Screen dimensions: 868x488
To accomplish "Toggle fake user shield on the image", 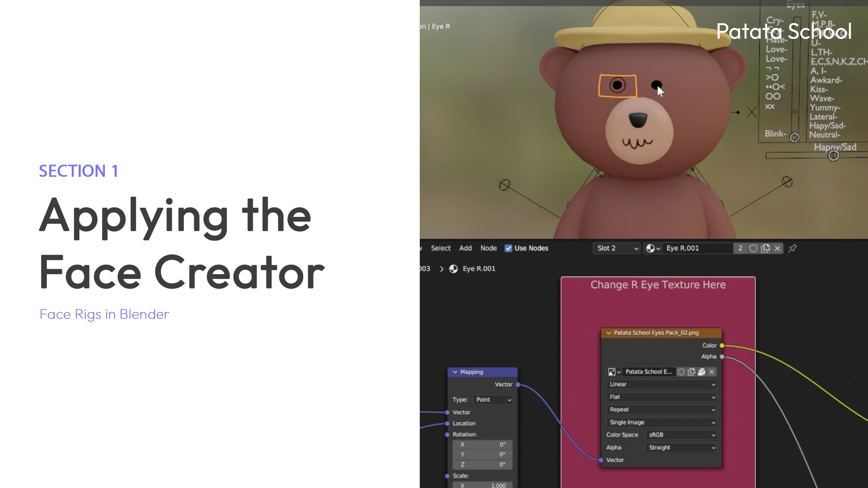I will click(681, 372).
